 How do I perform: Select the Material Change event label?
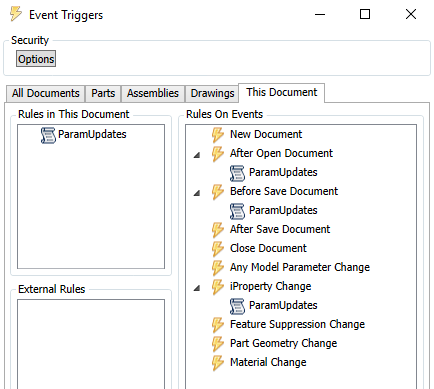[x=268, y=362]
